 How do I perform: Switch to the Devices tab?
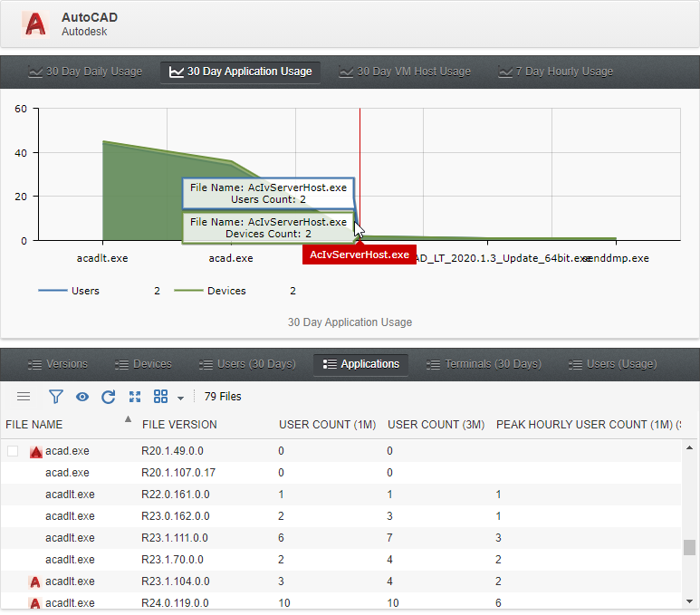(143, 364)
